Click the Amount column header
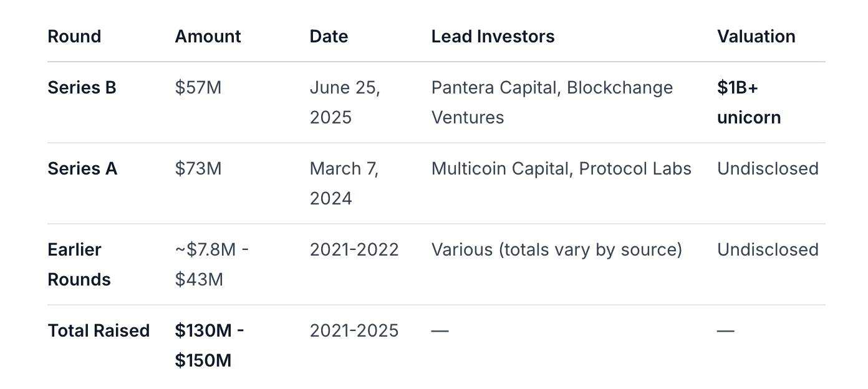The image size is (868, 389). coord(208,37)
